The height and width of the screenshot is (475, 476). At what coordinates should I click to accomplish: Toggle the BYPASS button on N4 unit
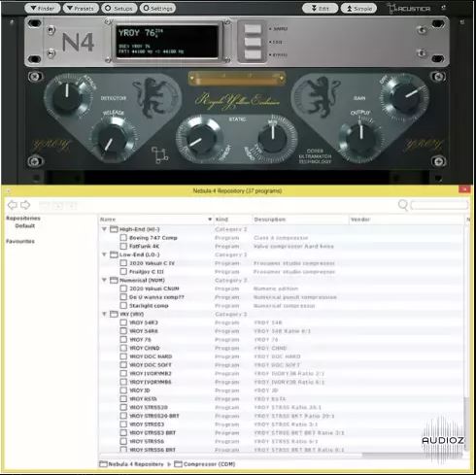pyautogui.click(x=253, y=54)
